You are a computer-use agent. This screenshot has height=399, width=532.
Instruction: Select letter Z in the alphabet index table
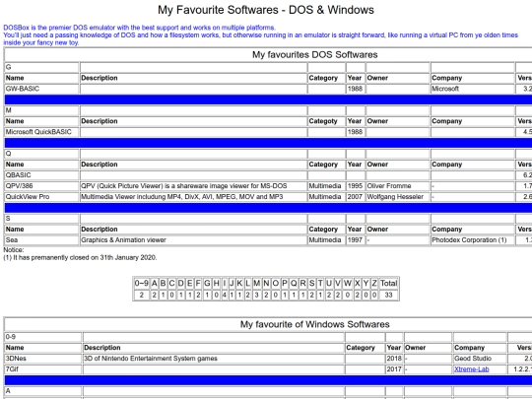click(374, 284)
